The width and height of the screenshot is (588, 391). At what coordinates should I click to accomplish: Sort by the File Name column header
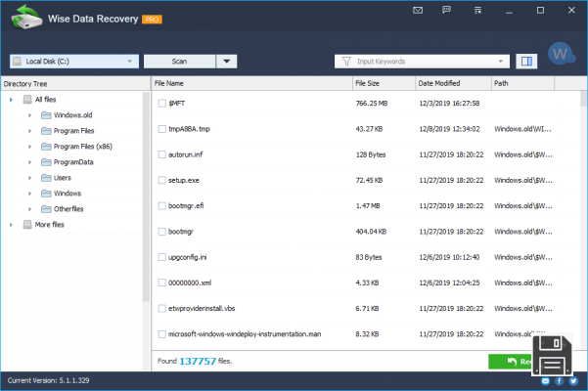pyautogui.click(x=252, y=83)
